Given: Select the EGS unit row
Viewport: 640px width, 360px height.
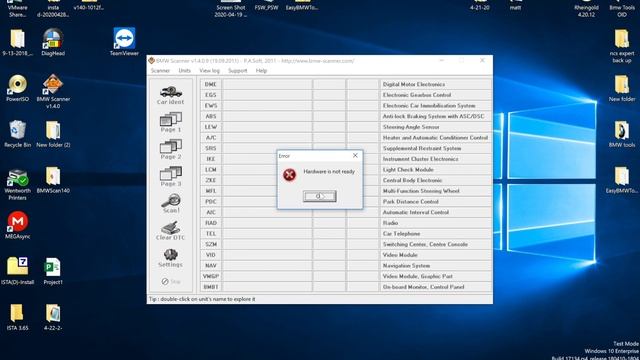Looking at the screenshot, I should 346,95.
